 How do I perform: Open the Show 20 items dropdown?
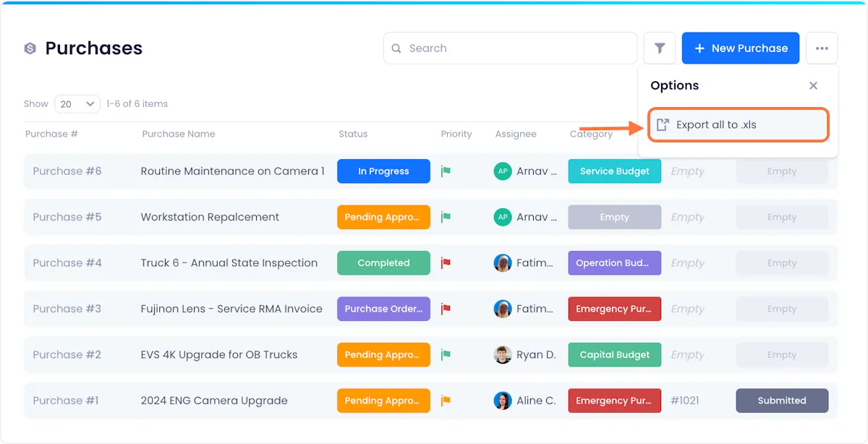coord(77,104)
